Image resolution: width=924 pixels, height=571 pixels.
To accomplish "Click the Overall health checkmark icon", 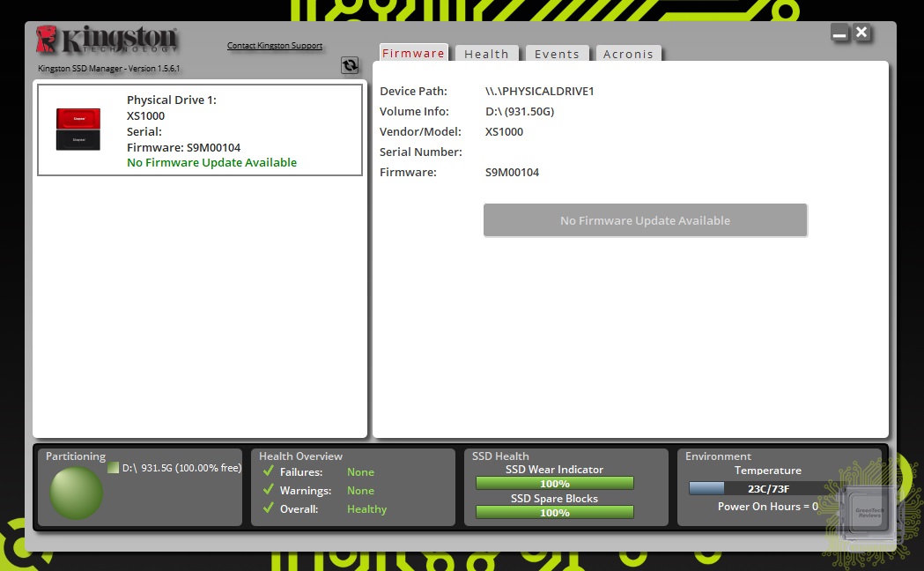I will tap(269, 508).
